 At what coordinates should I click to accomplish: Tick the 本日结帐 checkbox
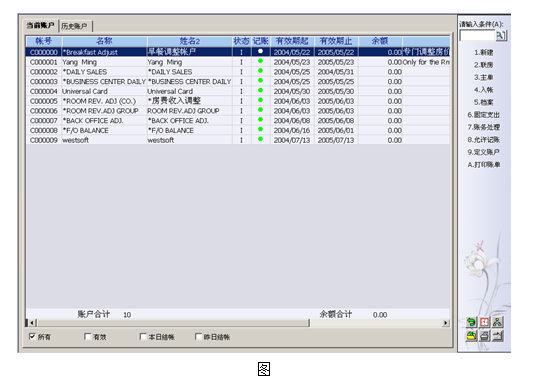(x=143, y=336)
